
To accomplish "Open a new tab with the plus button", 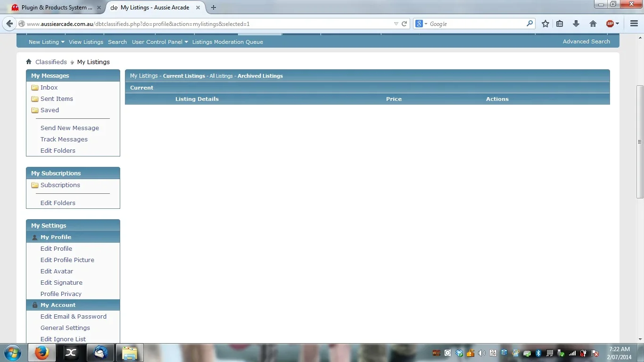I will coord(214,8).
